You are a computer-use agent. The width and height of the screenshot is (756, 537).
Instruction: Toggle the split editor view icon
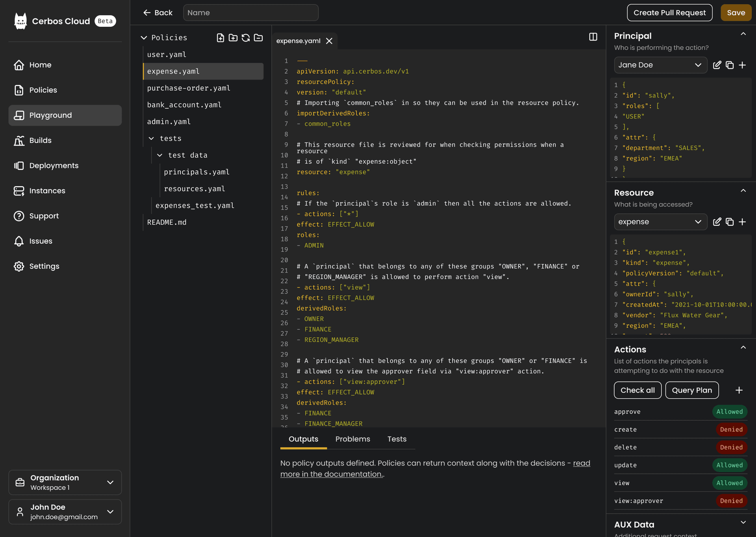tap(593, 37)
